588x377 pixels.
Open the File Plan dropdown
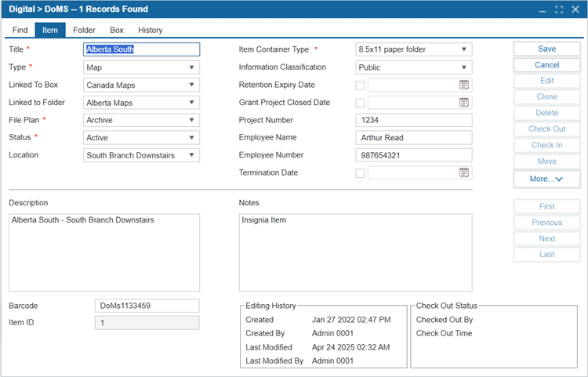point(141,120)
